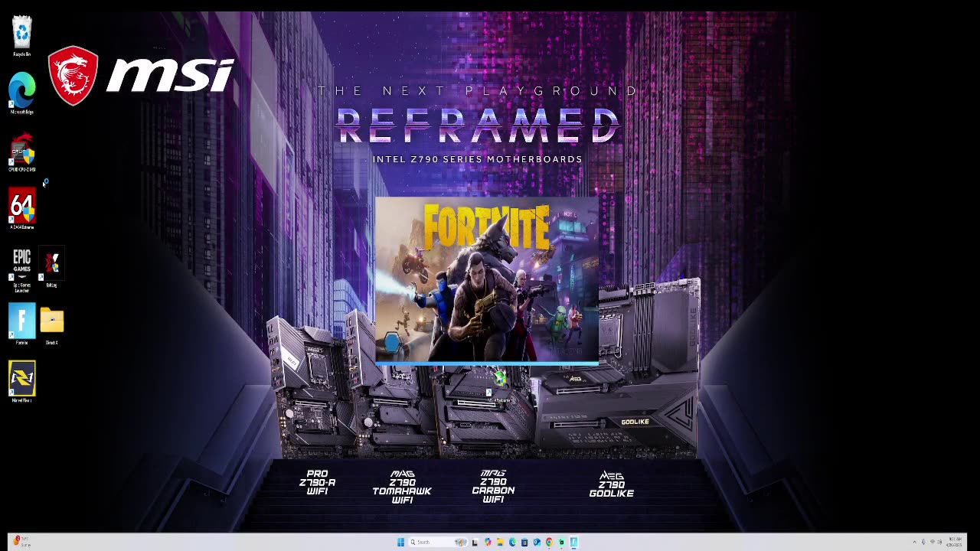Launch Microsoft Edge from the desktop
Image resolution: width=980 pixels, height=551 pixels.
22,93
